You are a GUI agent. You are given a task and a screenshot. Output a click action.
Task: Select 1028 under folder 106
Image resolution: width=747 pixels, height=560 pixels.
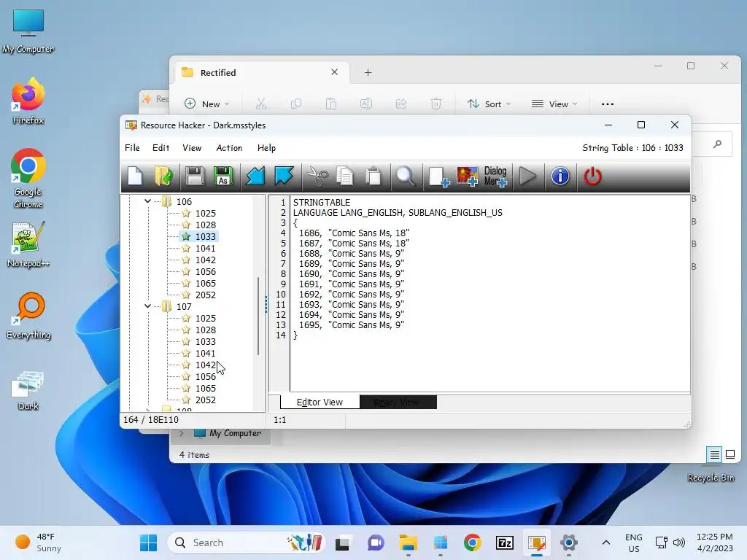pyautogui.click(x=205, y=225)
